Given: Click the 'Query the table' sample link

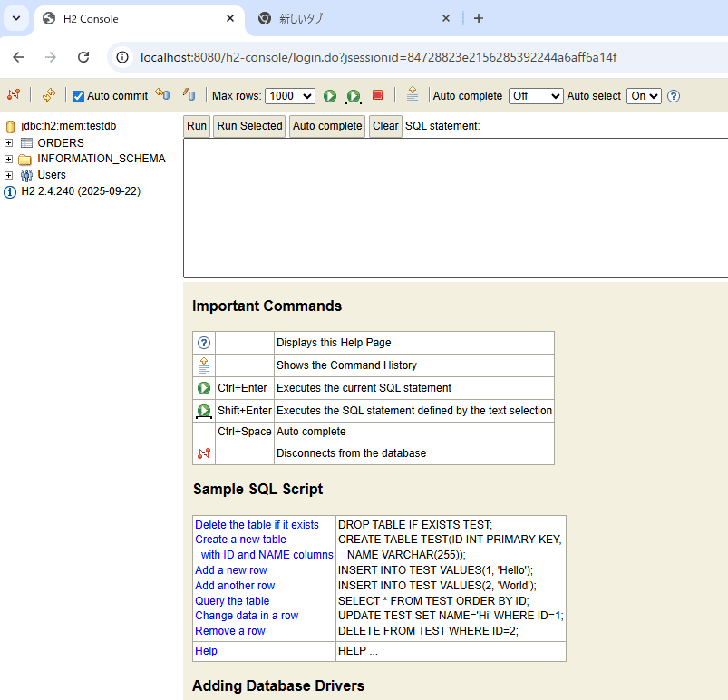Looking at the screenshot, I should coord(232,600).
